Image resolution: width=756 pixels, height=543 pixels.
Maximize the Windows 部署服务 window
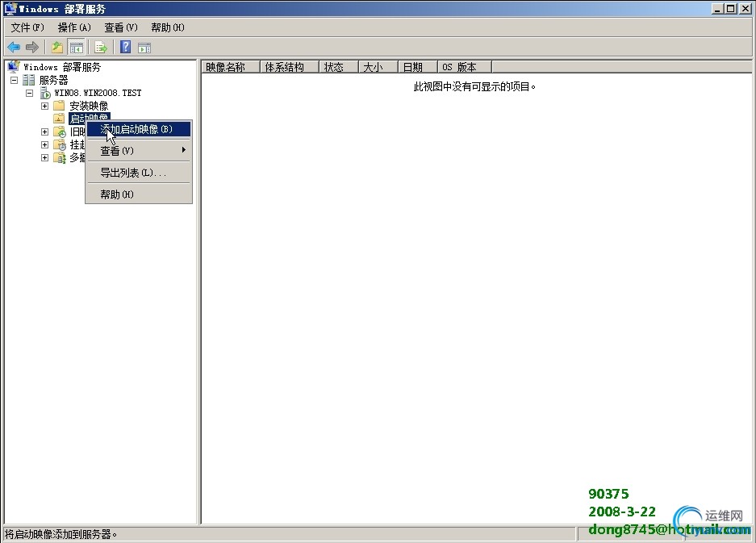(x=731, y=8)
